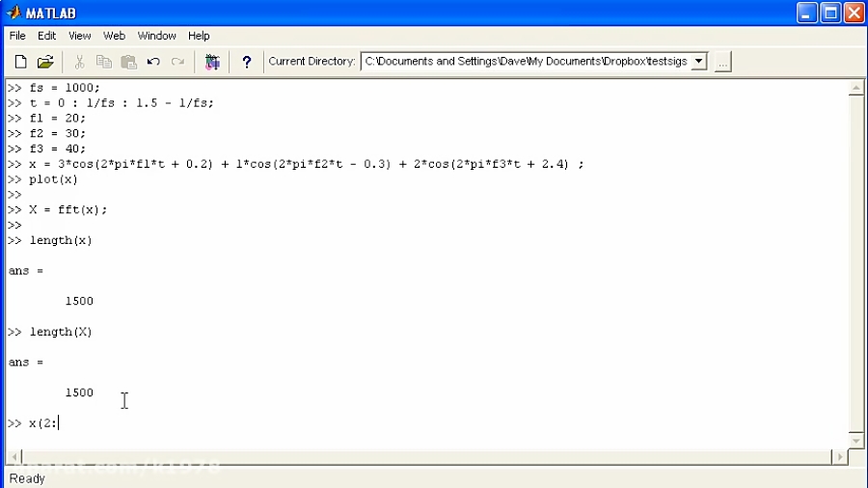The image size is (868, 488).
Task: Place cursor in the current prompt 'x(2:'
Action: click(x=43, y=423)
